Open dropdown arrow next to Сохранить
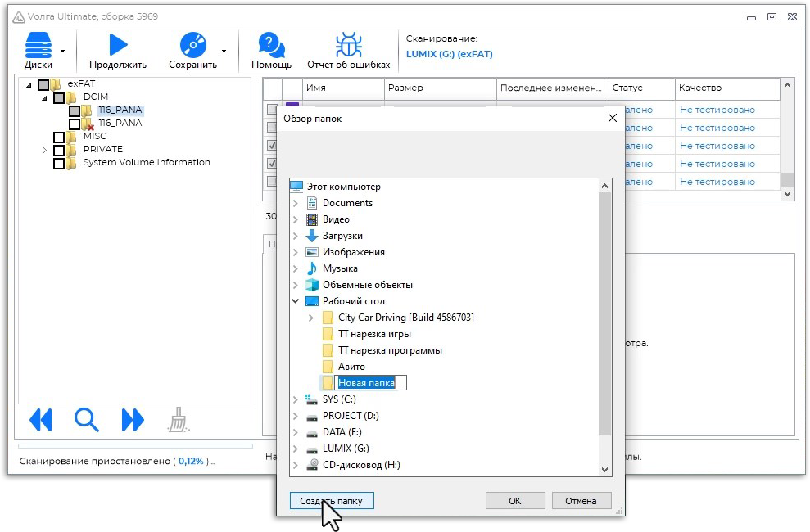 224,50
